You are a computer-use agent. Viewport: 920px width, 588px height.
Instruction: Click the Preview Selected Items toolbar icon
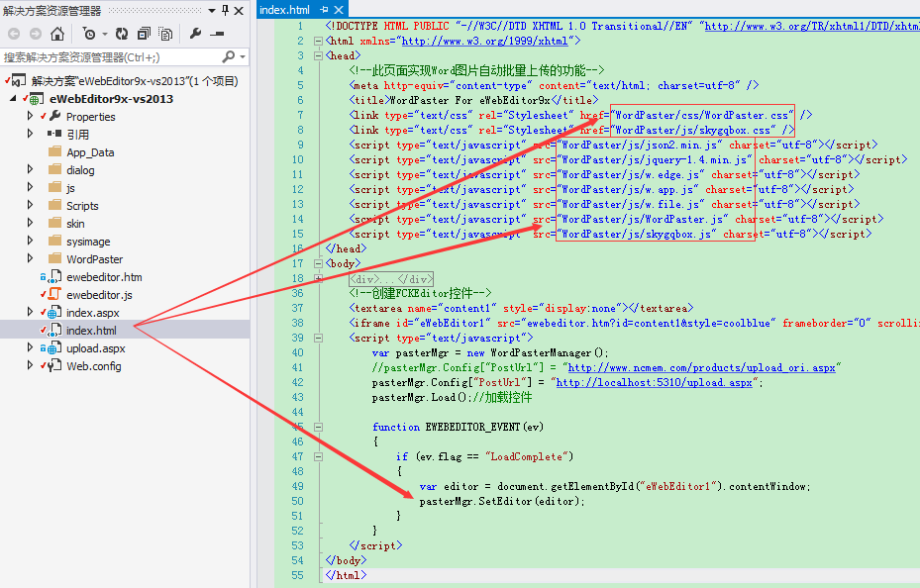[217, 34]
